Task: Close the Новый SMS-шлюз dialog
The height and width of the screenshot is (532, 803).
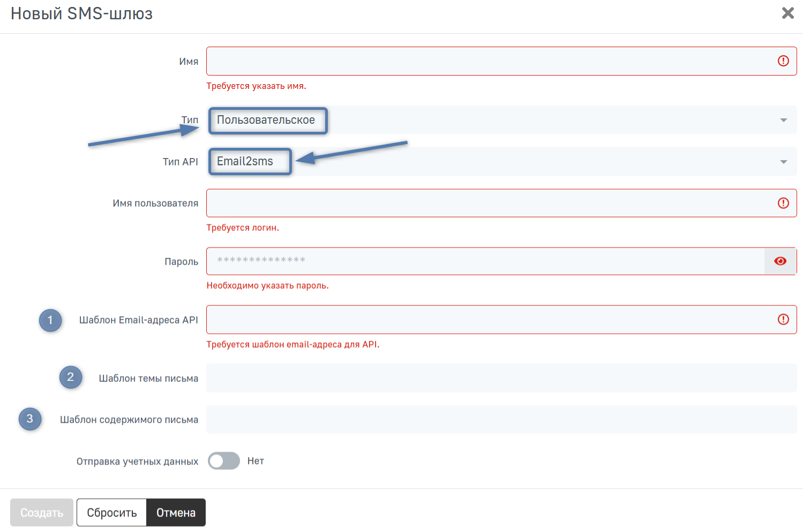Action: (787, 13)
